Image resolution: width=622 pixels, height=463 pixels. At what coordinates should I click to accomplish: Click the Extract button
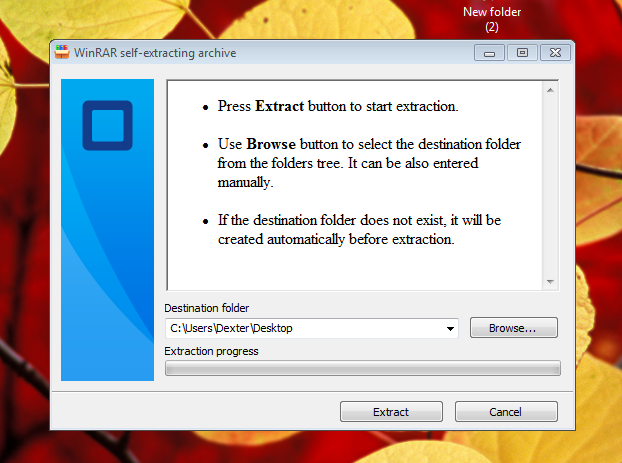coord(391,411)
